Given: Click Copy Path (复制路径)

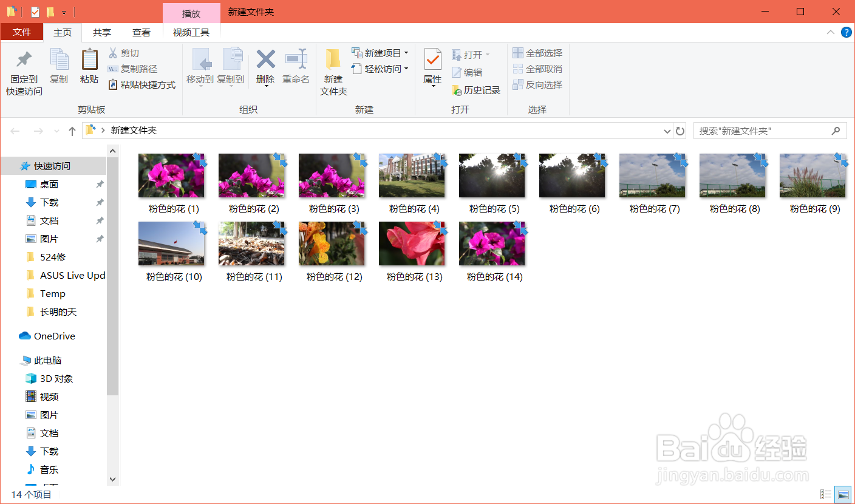Looking at the screenshot, I should (132, 69).
